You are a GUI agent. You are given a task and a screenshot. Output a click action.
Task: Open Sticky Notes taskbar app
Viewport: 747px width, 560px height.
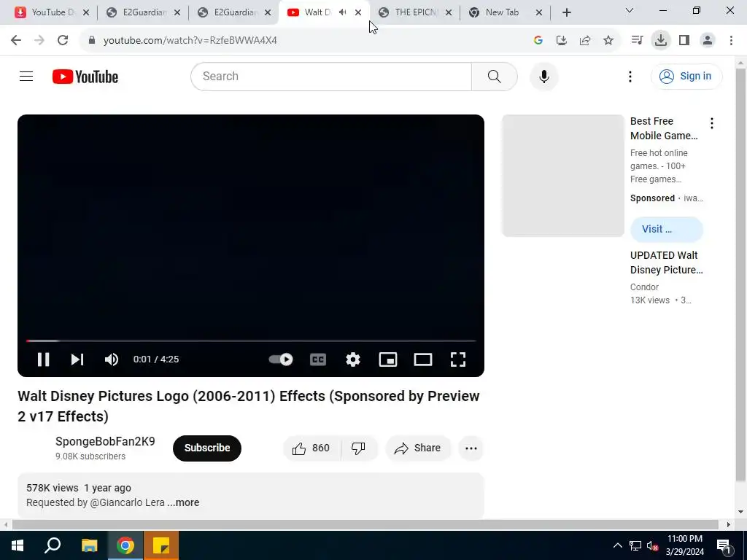click(161, 545)
